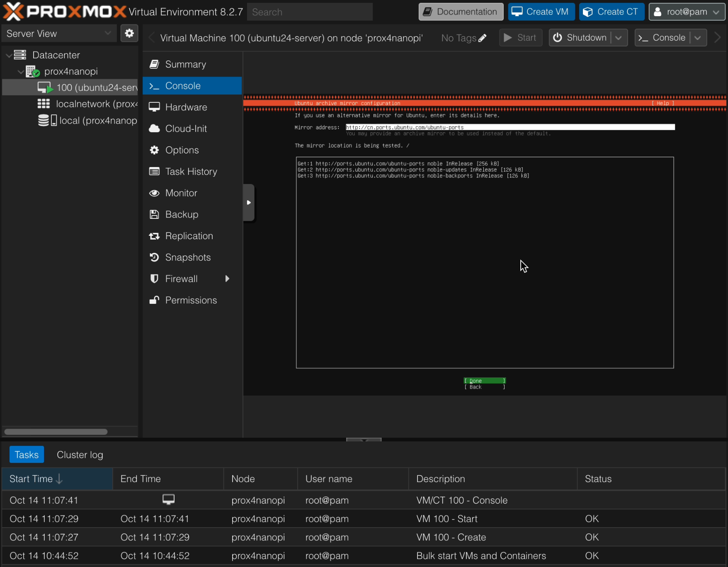Screen dimensions: 728x567
Task: Open the Server View dropdown
Action: point(59,34)
